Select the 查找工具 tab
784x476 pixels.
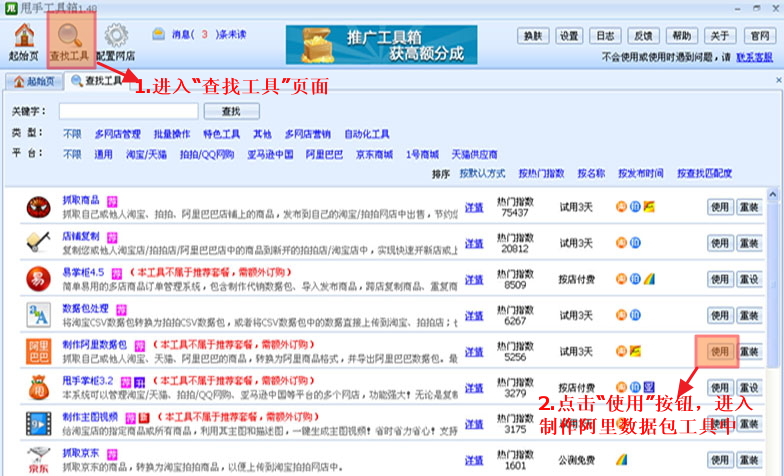[x=97, y=81]
